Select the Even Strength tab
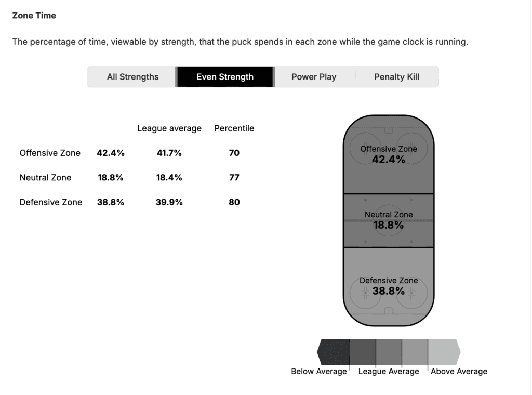The image size is (532, 395). coord(225,77)
